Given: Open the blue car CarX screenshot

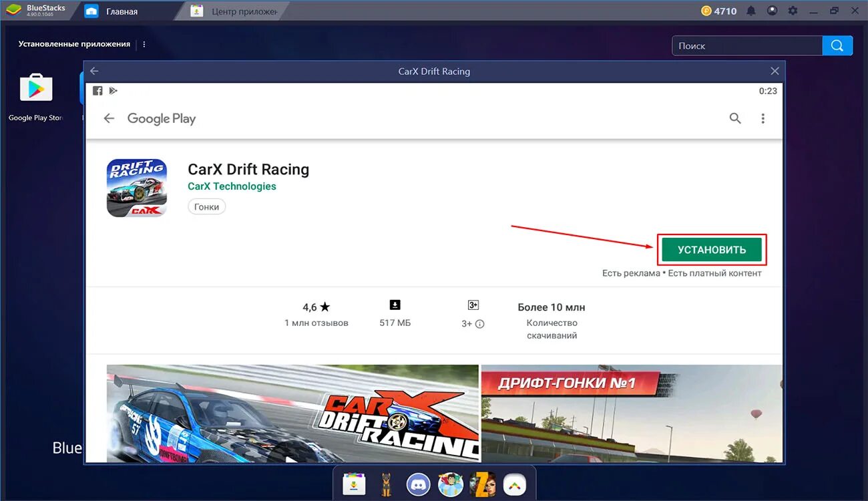Looking at the screenshot, I should (x=292, y=413).
